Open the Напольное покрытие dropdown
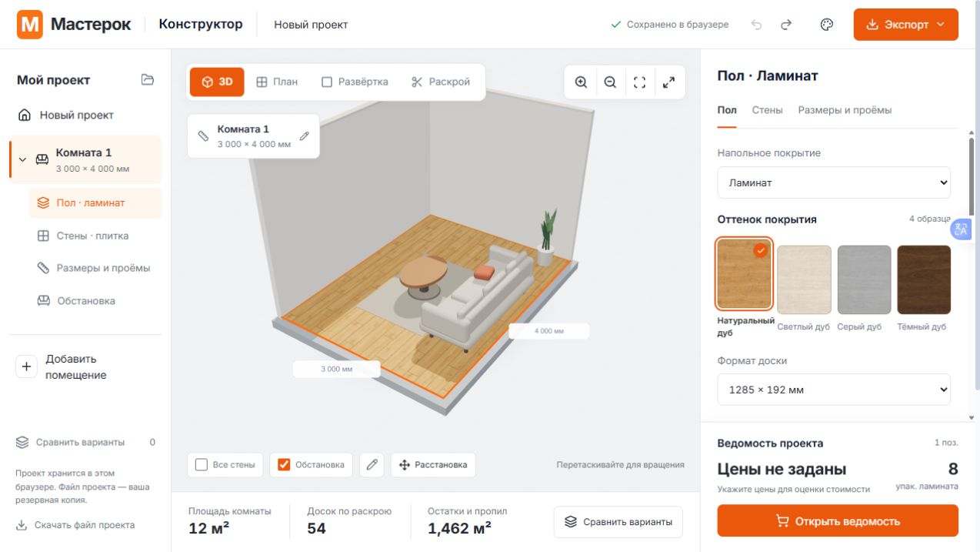980x552 pixels. [x=834, y=183]
